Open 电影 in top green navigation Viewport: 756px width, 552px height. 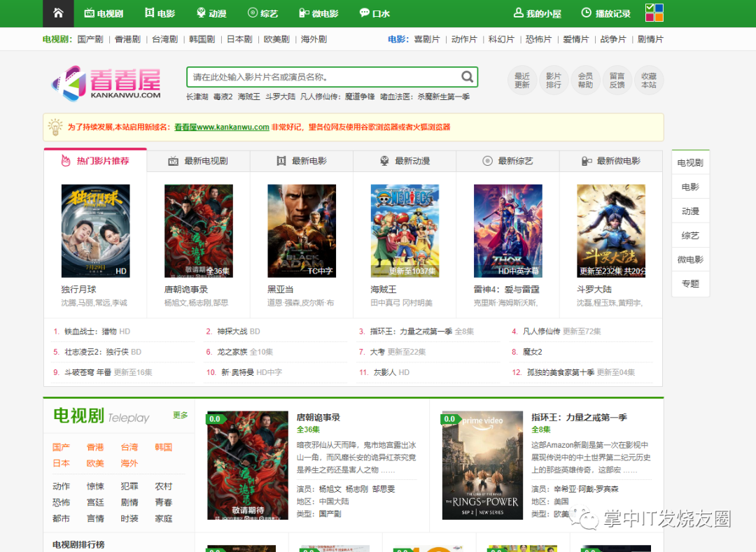click(x=160, y=13)
